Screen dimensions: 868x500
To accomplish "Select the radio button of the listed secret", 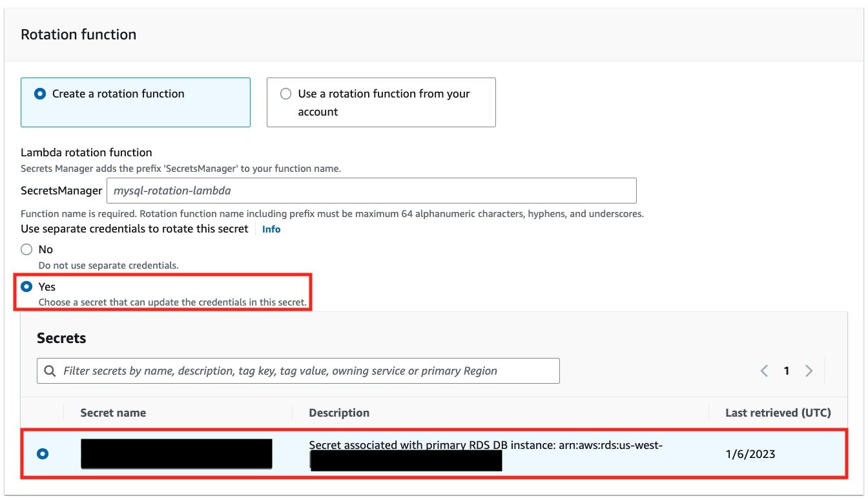I will 43,453.
